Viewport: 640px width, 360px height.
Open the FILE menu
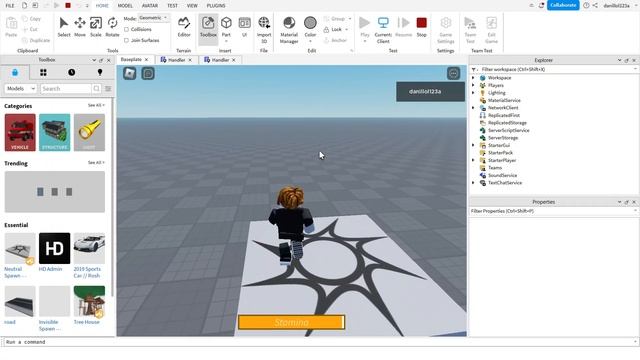pos(10,6)
